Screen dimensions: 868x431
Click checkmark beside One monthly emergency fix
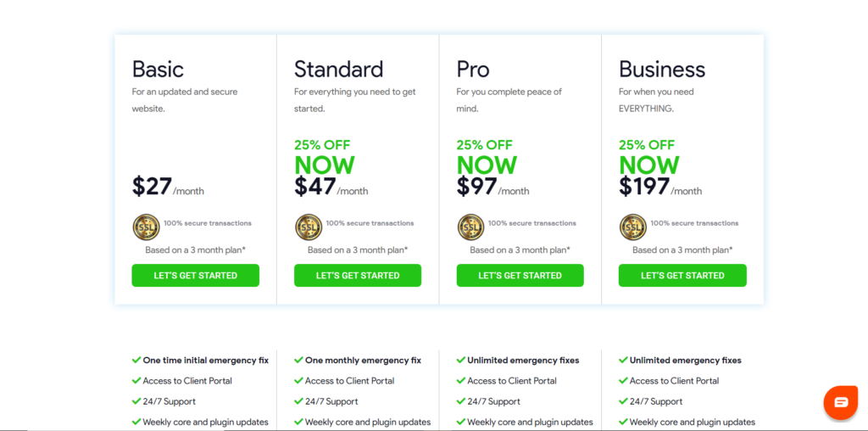(x=298, y=360)
